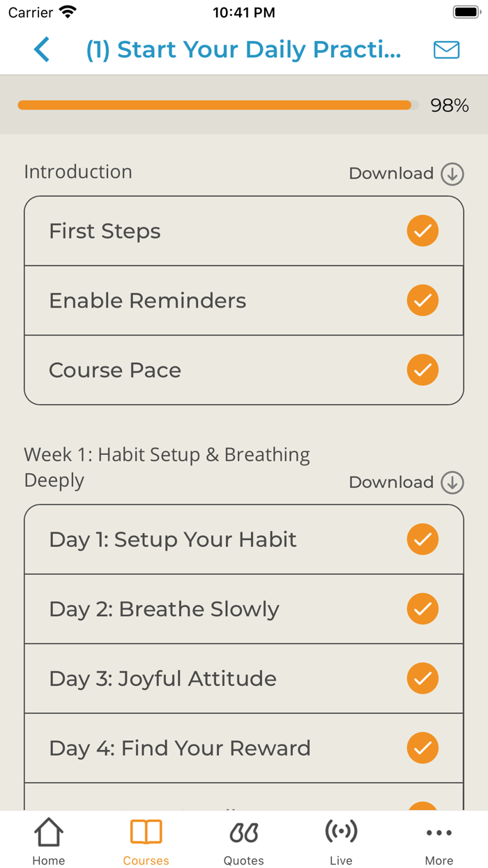Tap the Week 1 download arrow icon
The width and height of the screenshot is (488, 868).
point(452,482)
